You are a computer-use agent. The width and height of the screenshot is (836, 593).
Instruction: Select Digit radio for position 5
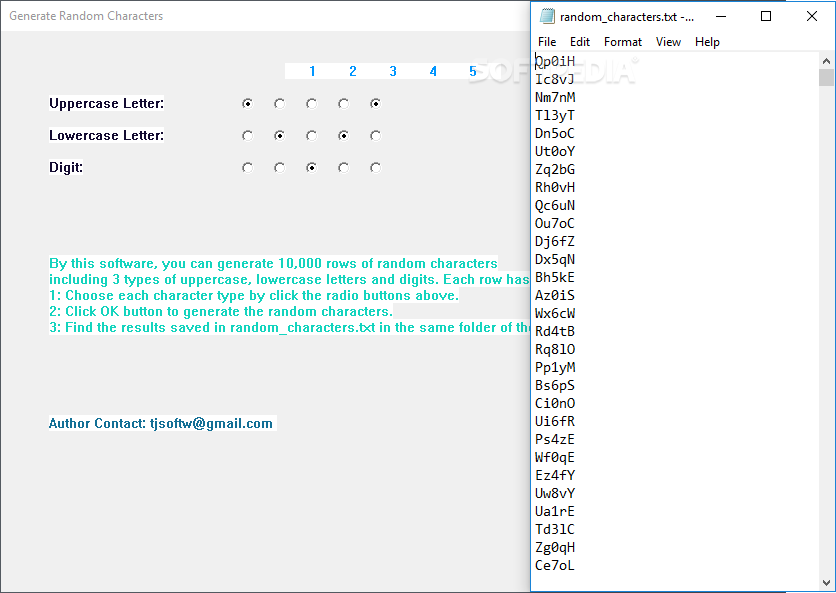375,167
